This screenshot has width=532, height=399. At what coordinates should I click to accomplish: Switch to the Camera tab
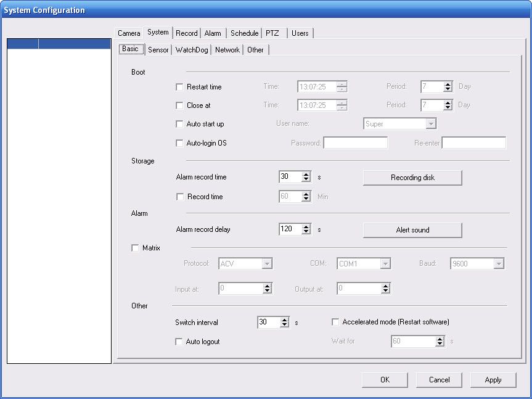[129, 33]
